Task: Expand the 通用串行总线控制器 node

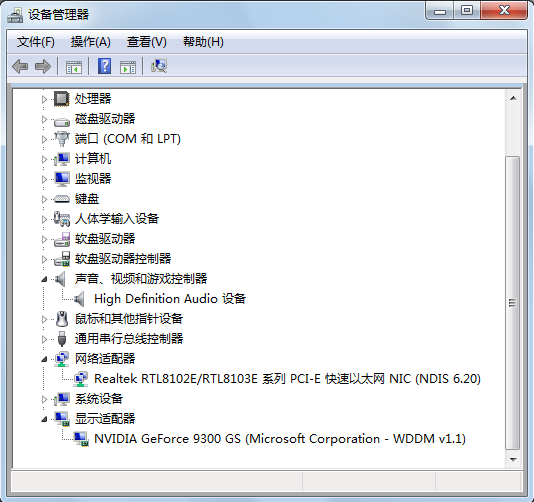Action: tap(44, 339)
